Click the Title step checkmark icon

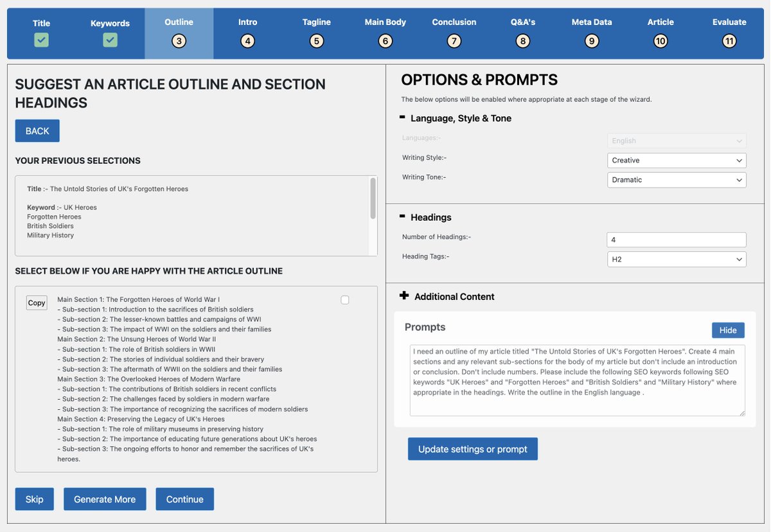41,40
